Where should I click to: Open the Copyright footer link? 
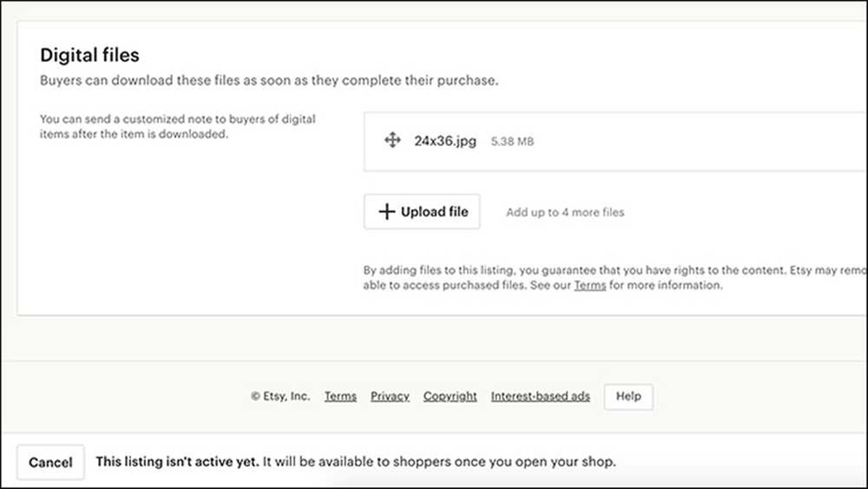pos(450,396)
